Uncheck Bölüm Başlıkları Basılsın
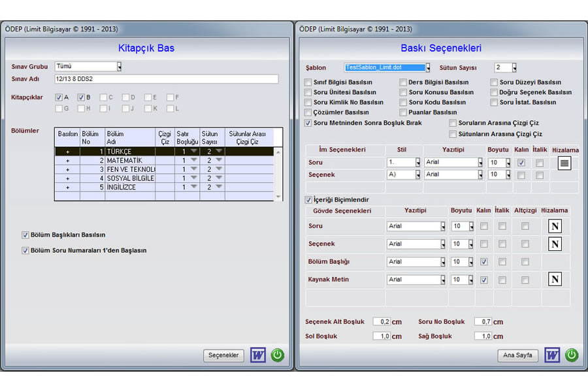The width and height of the screenshot is (588, 392). tap(25, 235)
